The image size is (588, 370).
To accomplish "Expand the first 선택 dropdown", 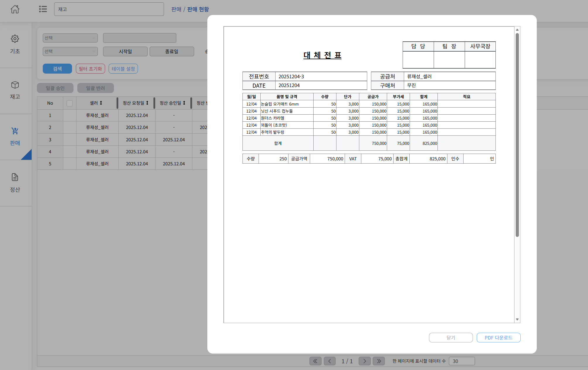I will (70, 38).
